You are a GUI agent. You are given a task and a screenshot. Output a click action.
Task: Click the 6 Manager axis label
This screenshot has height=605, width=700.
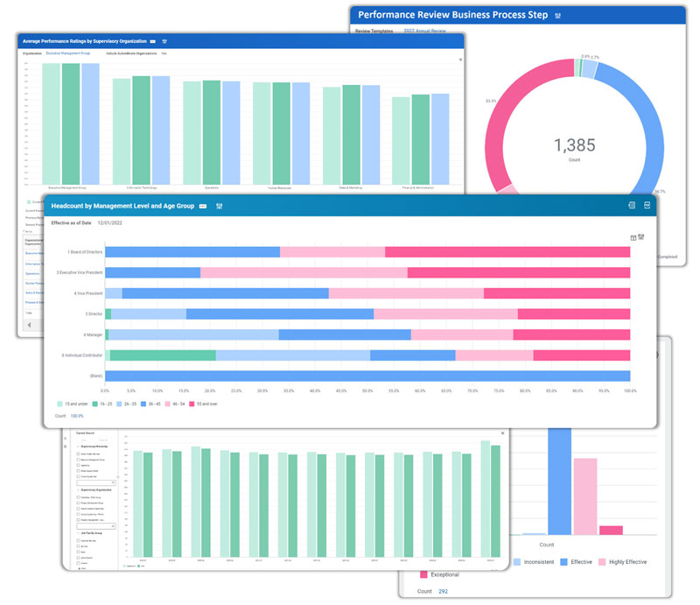click(x=93, y=334)
